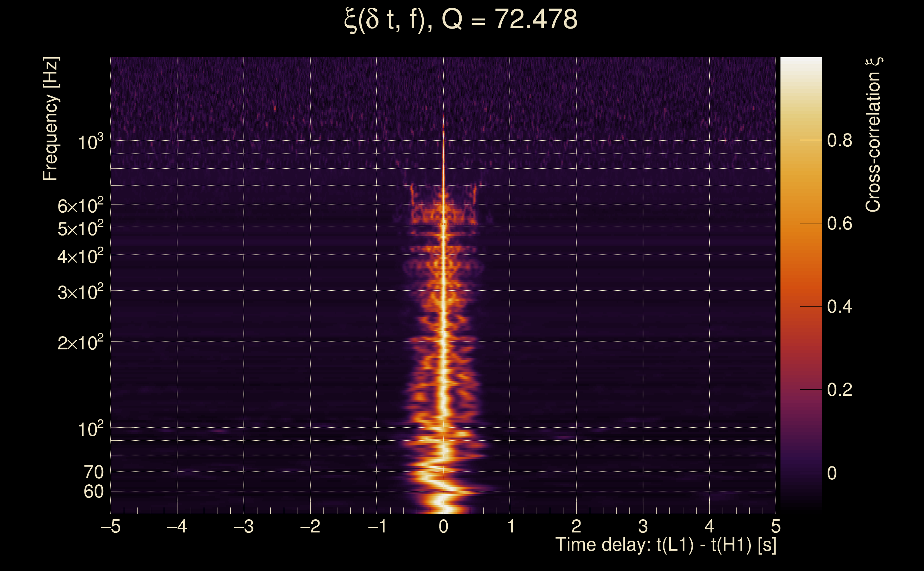Click the 3 time delay tick label
924x571 pixels.
coord(643,526)
